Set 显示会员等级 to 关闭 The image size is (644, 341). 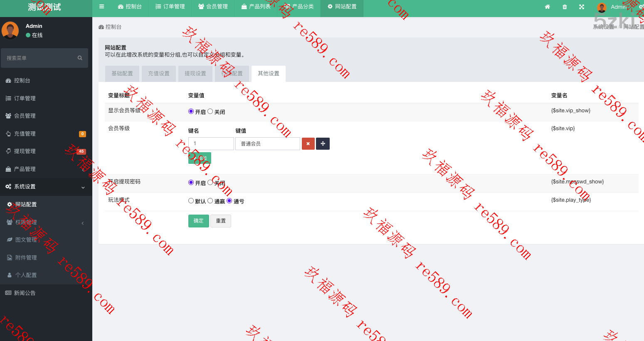point(210,111)
